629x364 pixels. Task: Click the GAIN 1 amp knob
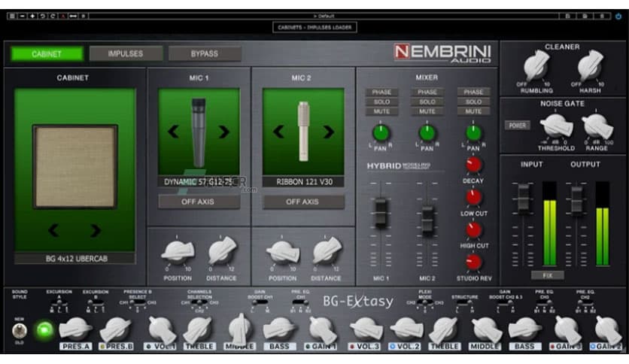323,329
